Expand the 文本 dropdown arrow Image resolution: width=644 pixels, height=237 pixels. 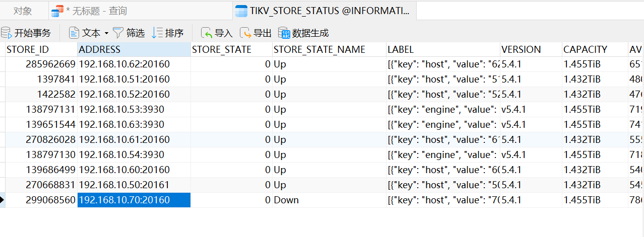(106, 33)
